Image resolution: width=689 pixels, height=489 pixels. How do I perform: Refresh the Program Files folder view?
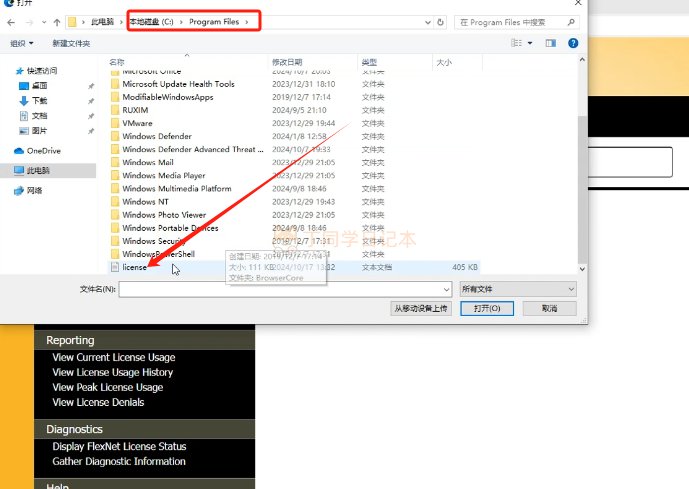441,22
